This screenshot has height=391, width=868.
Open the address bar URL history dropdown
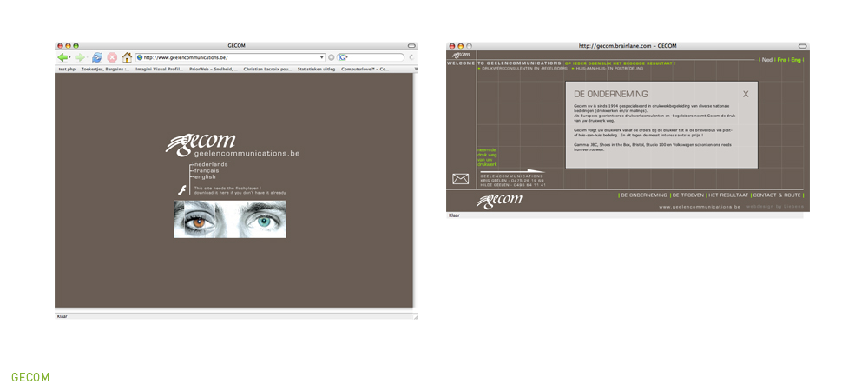point(322,57)
